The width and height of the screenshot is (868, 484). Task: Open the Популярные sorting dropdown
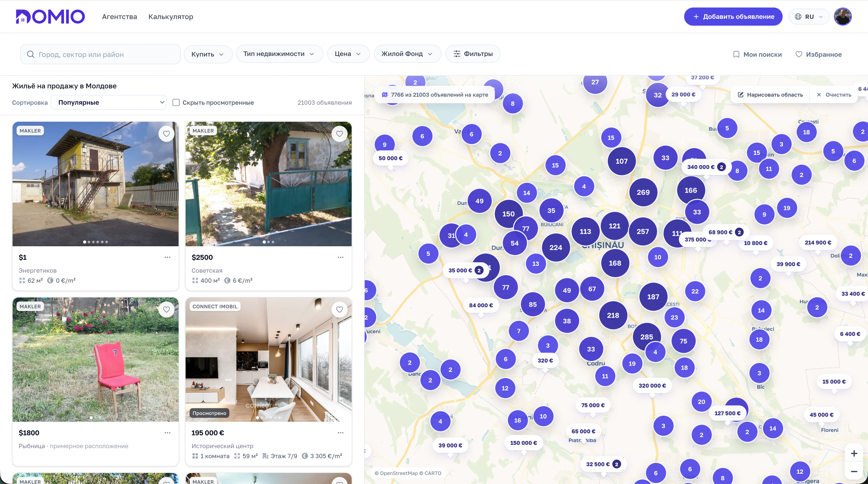(108, 102)
